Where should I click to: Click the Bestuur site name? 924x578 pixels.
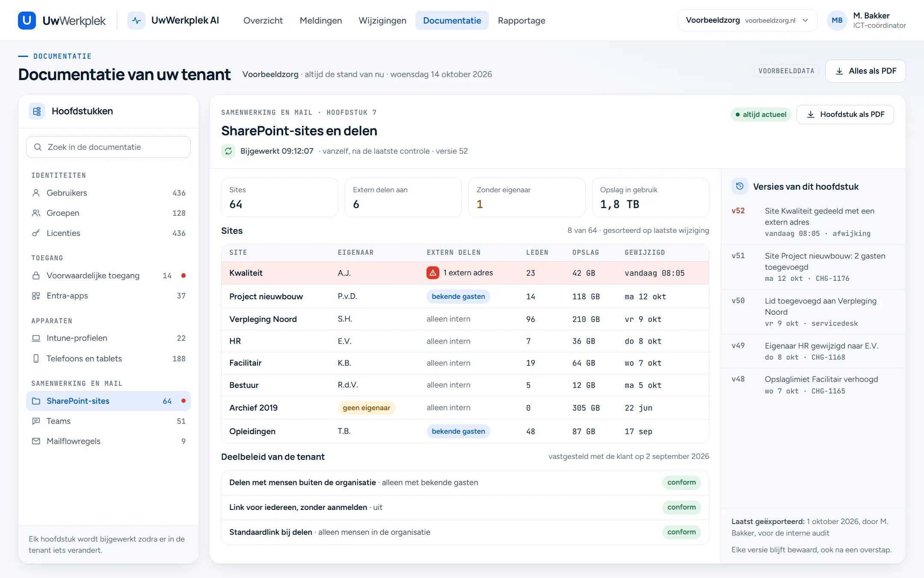point(244,385)
